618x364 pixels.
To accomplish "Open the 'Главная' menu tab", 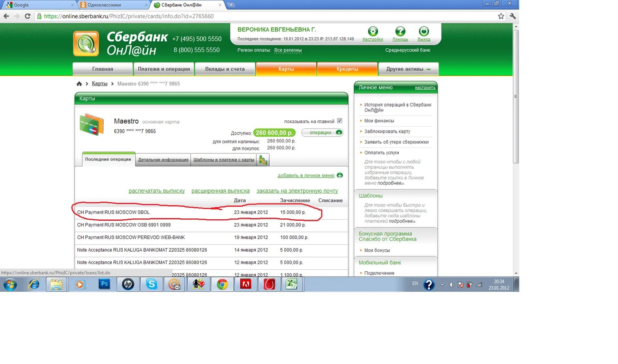I will [x=102, y=69].
